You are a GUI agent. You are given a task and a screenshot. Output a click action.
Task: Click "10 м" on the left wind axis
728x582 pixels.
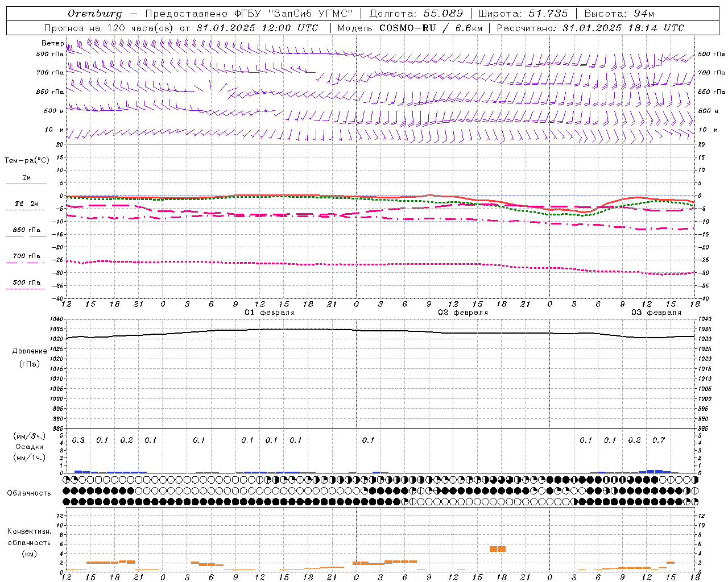point(55,130)
